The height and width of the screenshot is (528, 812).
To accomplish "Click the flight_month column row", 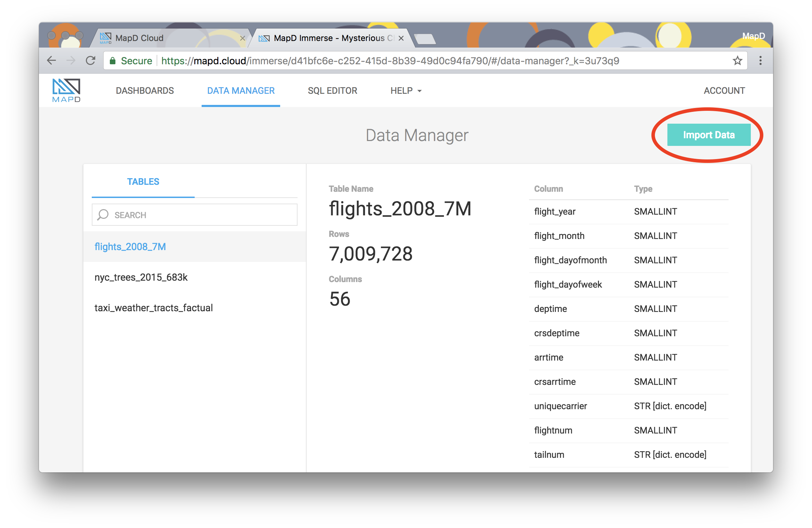I will tap(628, 236).
